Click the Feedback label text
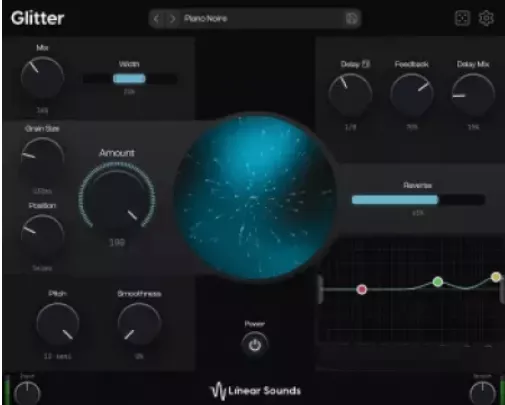505x405 pixels. coord(412,64)
